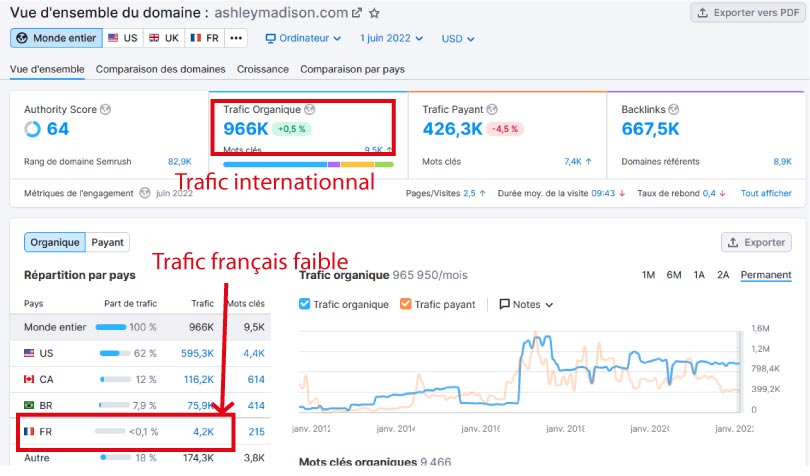Click the US flag in country table

[29, 353]
